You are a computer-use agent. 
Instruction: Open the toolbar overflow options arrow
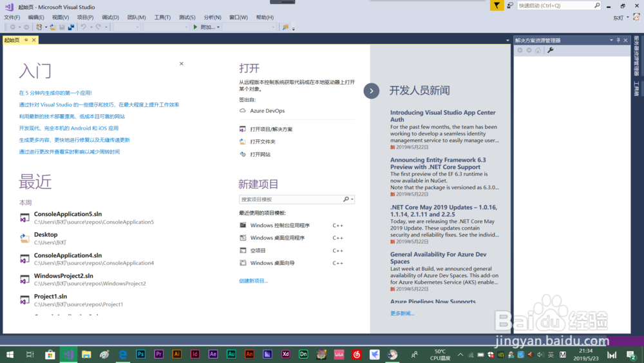[x=293, y=28]
